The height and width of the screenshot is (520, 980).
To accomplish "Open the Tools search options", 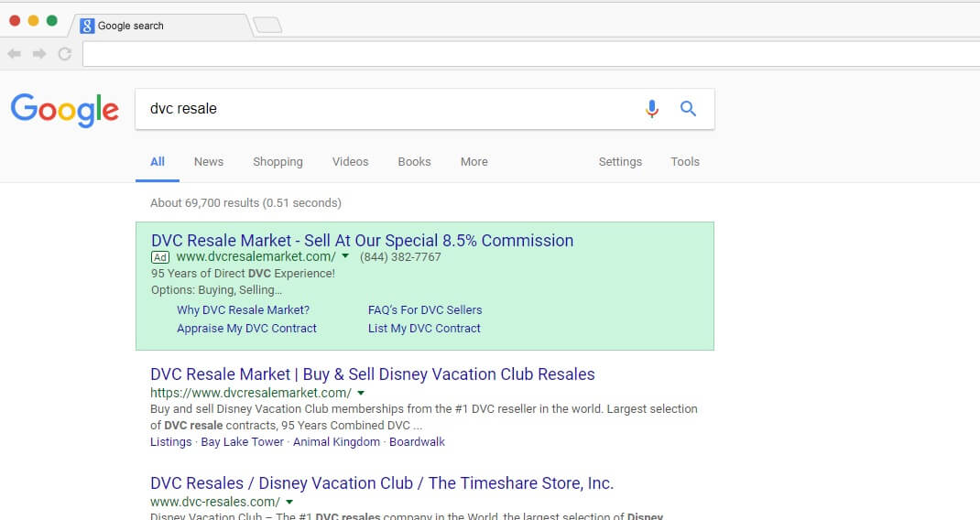I will coord(684,162).
